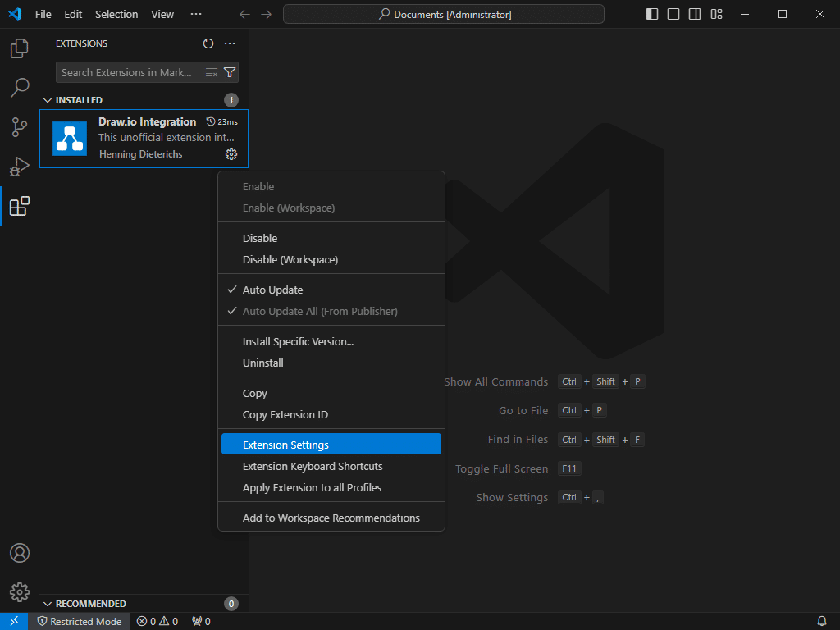The width and height of the screenshot is (840, 630).
Task: Go forward with navigation arrow
Action: [267, 15]
